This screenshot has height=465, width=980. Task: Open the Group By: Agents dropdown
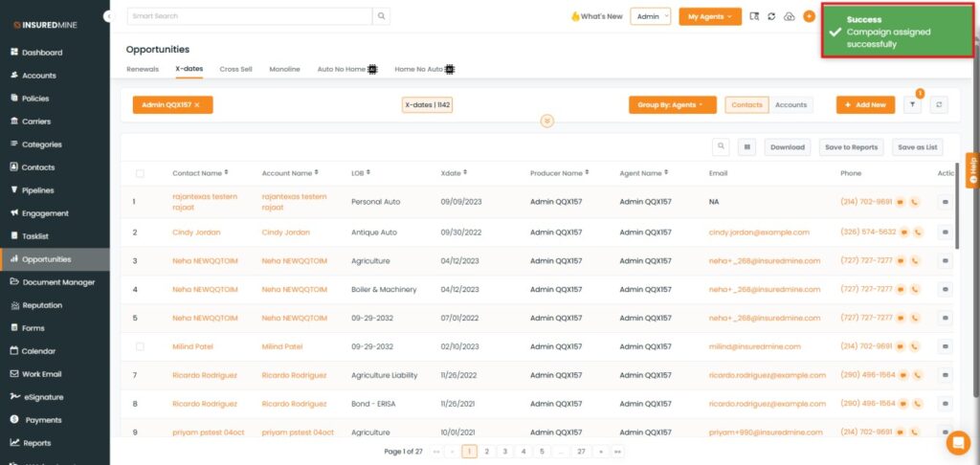[x=672, y=105]
